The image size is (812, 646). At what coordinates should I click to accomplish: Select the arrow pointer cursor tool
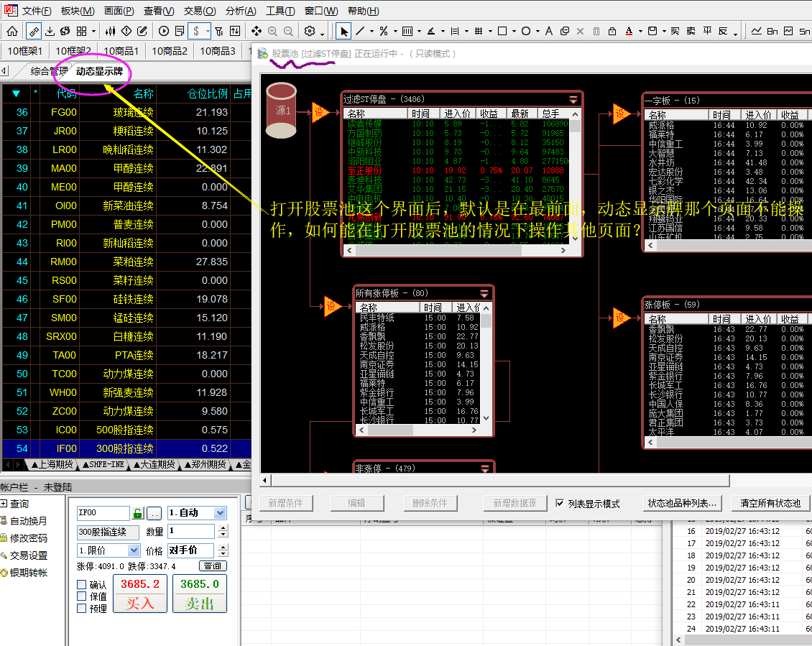(x=344, y=31)
